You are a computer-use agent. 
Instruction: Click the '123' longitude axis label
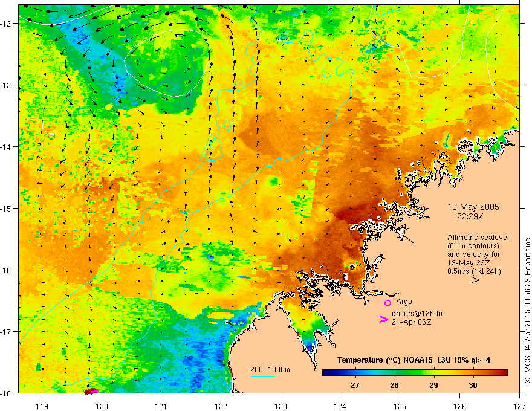(281, 406)
